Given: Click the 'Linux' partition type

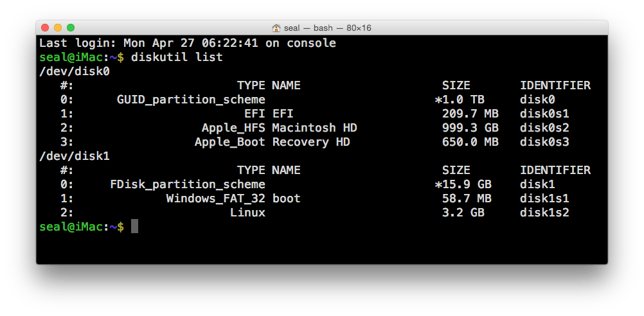Looking at the screenshot, I should [x=247, y=213].
